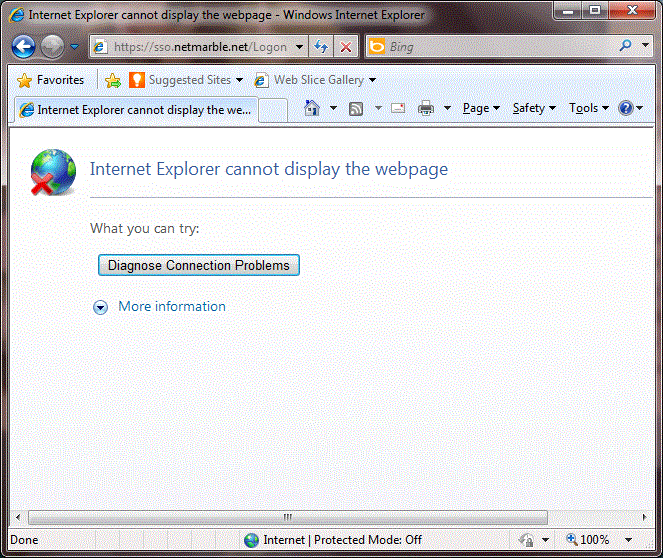
Task: Click the More information link
Action: coord(172,306)
